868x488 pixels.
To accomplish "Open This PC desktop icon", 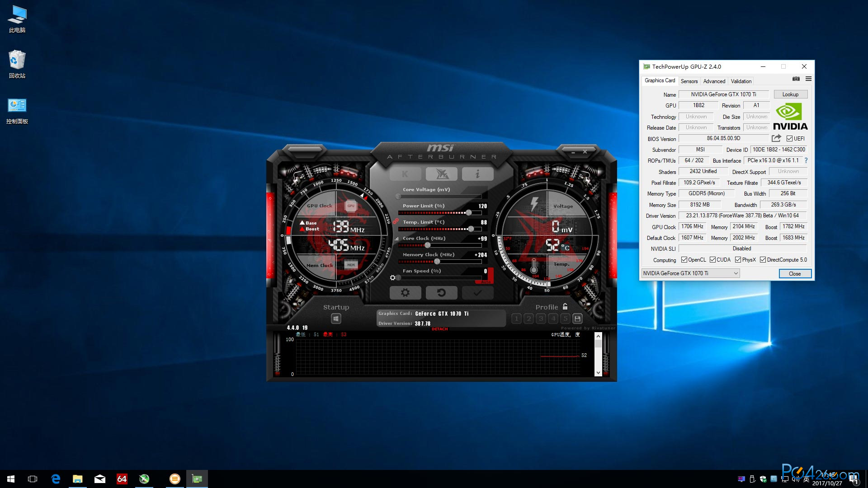I will [17, 19].
